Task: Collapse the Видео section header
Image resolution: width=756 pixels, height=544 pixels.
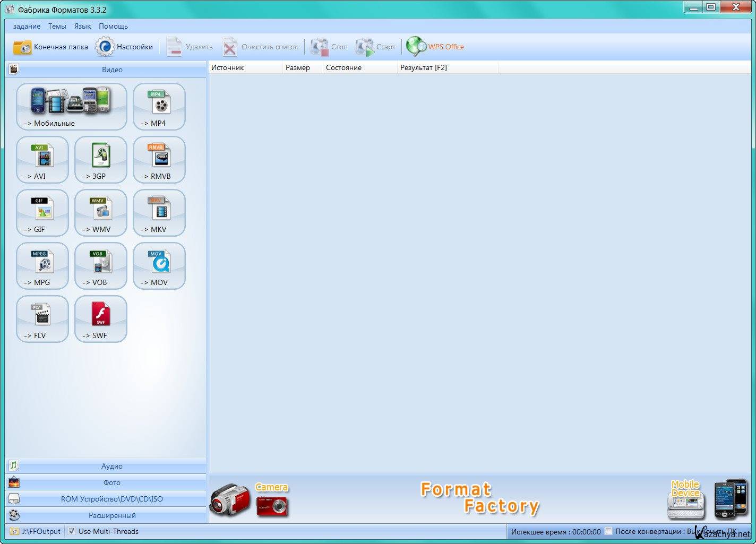Action: coord(106,70)
